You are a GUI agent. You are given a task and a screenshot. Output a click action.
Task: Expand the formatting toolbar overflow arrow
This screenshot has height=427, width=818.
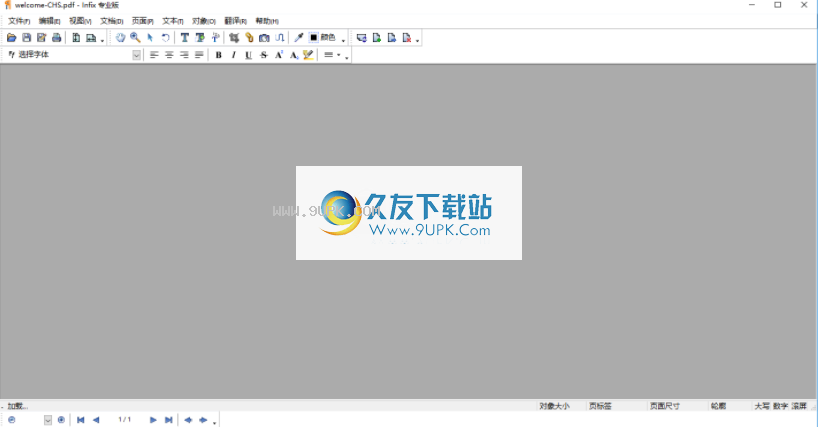tap(347, 57)
